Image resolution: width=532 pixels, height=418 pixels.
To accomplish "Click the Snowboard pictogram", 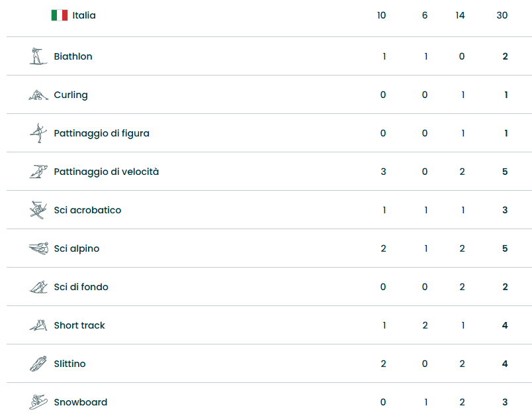I will point(38,402).
